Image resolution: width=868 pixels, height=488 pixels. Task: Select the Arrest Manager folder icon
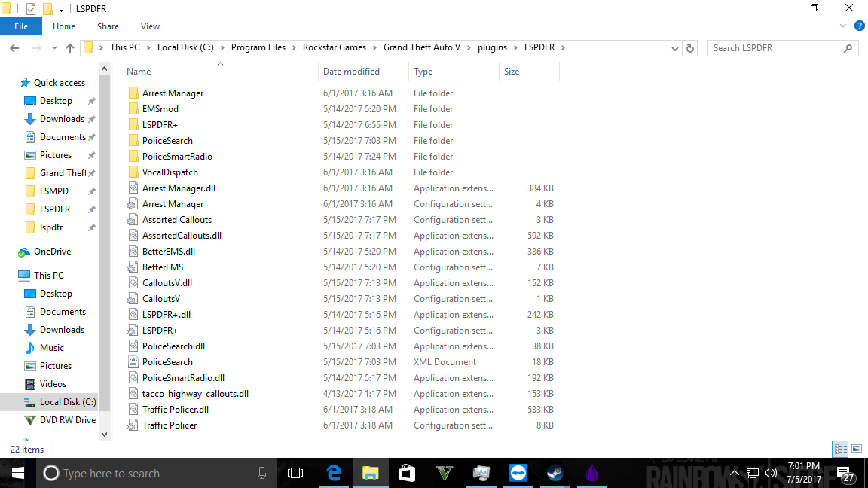point(133,93)
